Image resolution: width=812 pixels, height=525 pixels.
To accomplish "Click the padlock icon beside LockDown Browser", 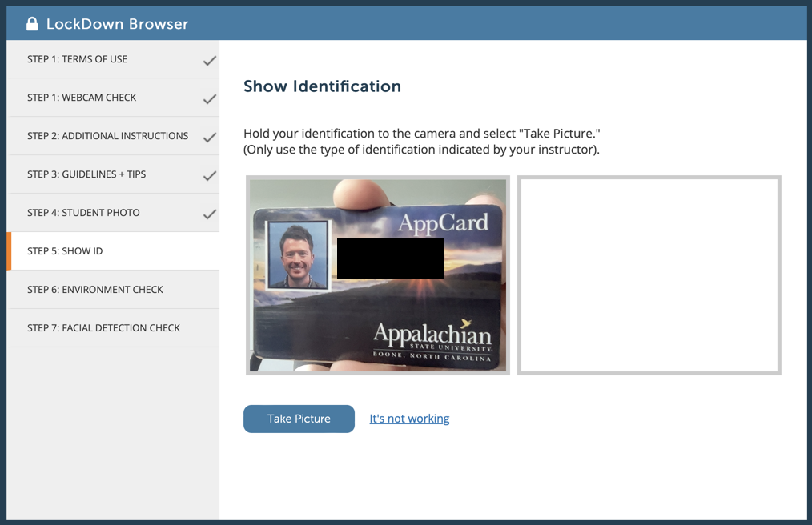I will click(x=32, y=24).
